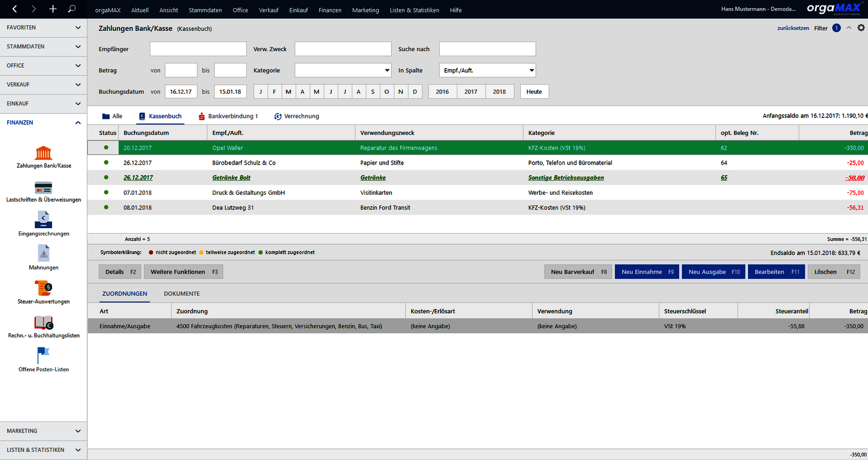This screenshot has height=460, width=868.
Task: Open filter settings gear icon
Action: pyautogui.click(x=861, y=28)
